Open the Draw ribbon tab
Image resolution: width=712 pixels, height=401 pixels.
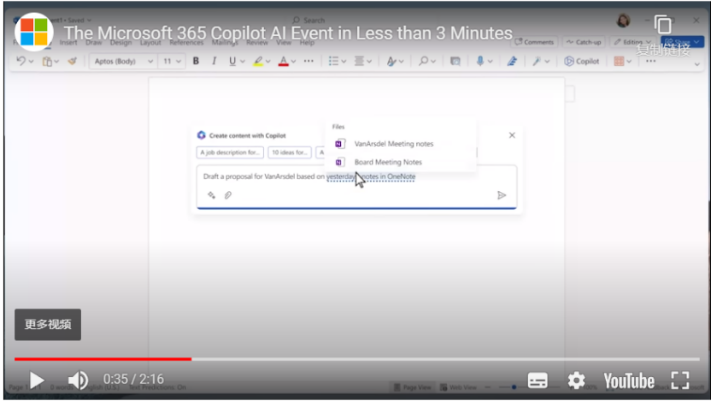click(94, 42)
